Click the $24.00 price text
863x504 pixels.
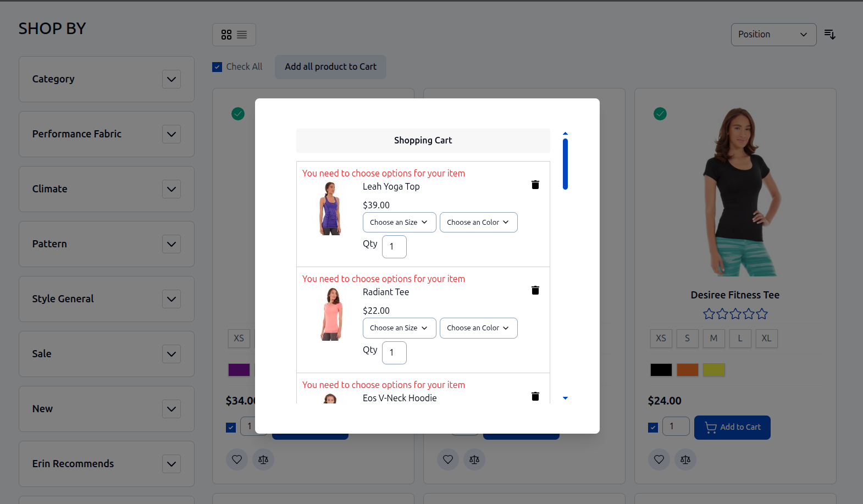(664, 401)
